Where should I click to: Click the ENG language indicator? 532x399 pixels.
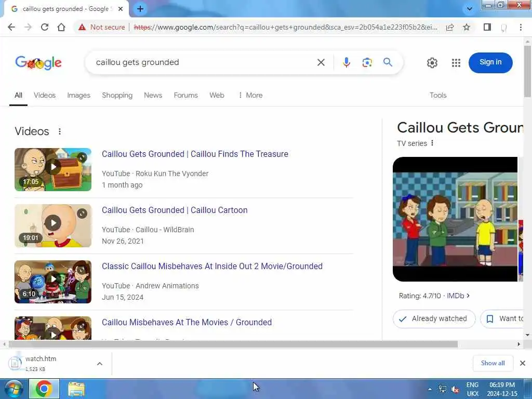pos(472,385)
